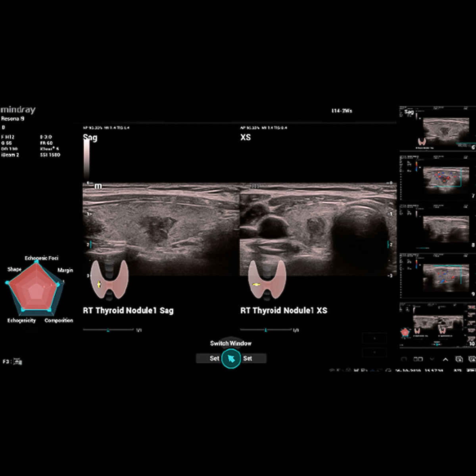
Task: Collapse thumbnail list with up chevron
Action: [445, 359]
